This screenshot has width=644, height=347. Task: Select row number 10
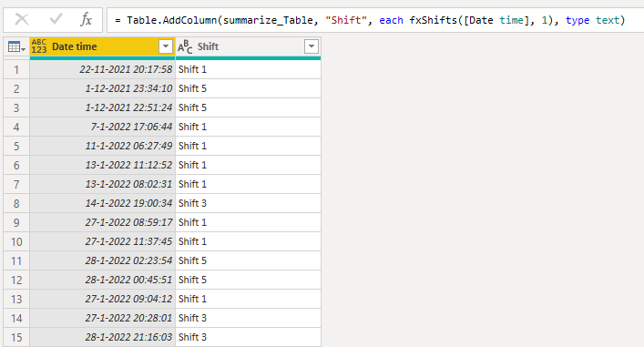16,241
